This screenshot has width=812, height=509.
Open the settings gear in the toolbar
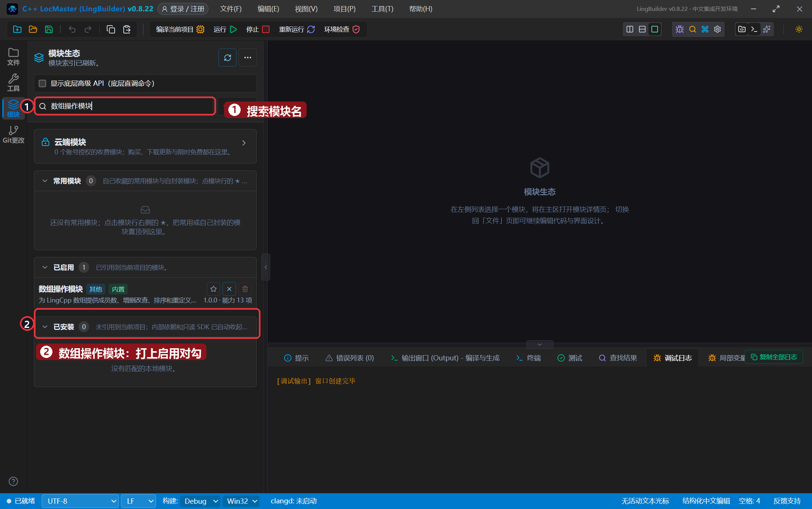pos(718,29)
